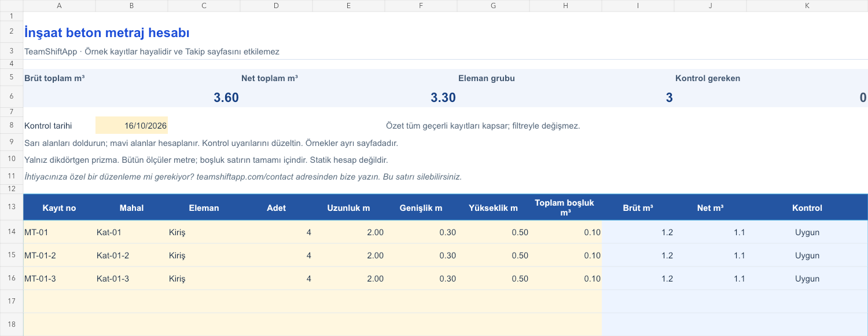Screen dimensions: 868x336
Task: Select column header A
Action: 60,6
